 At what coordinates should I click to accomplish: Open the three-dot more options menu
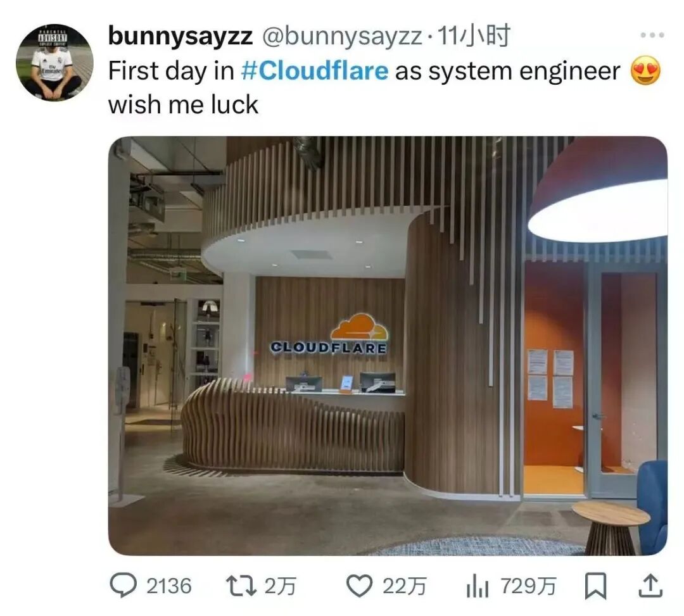(652, 35)
